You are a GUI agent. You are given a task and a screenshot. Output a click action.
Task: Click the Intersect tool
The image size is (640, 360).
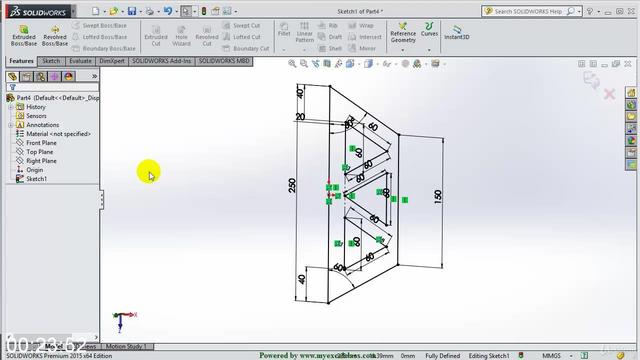coord(365,37)
